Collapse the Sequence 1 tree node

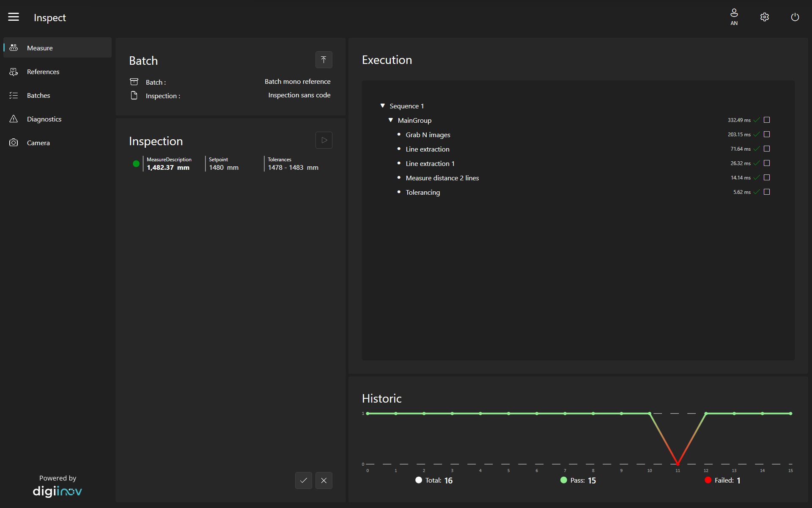[382, 106]
